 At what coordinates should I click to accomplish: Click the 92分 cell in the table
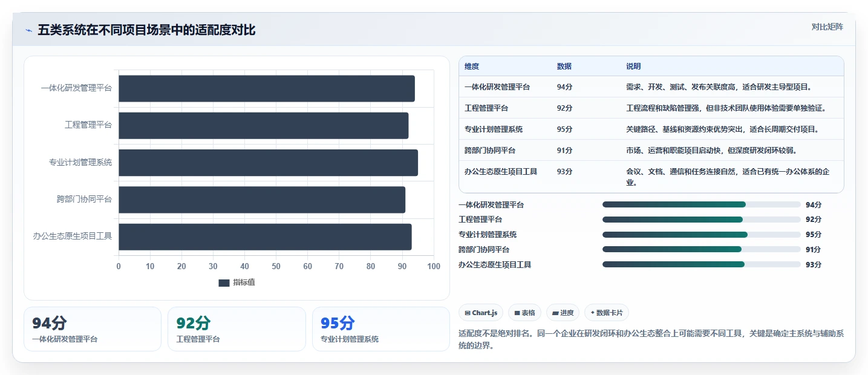[565, 108]
